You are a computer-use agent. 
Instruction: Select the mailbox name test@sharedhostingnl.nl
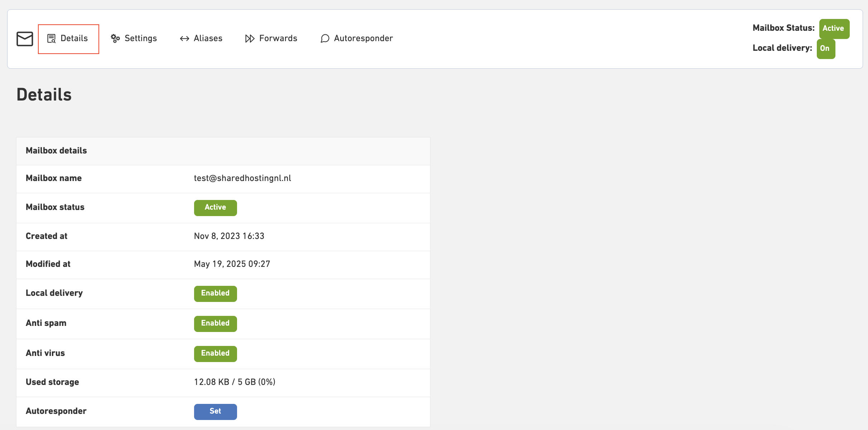coord(242,178)
